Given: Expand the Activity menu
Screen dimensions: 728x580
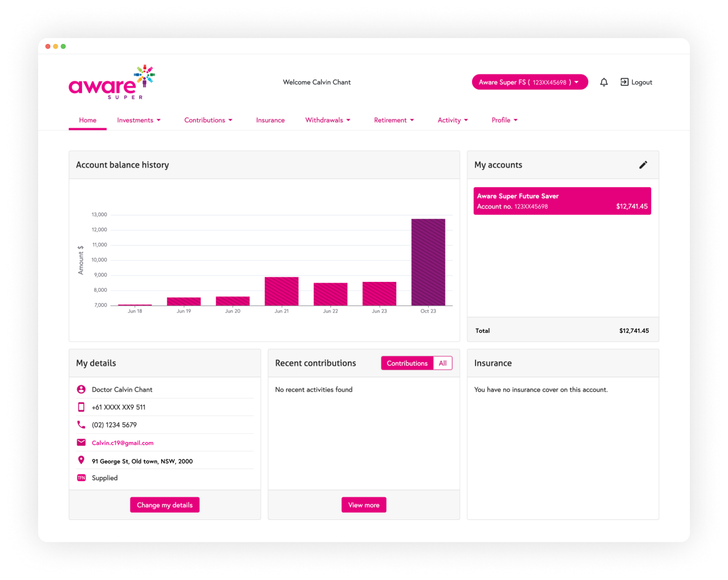Looking at the screenshot, I should [453, 120].
